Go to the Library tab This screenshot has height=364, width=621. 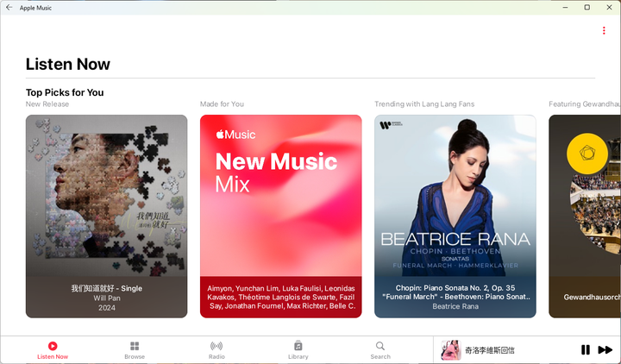[x=298, y=350]
